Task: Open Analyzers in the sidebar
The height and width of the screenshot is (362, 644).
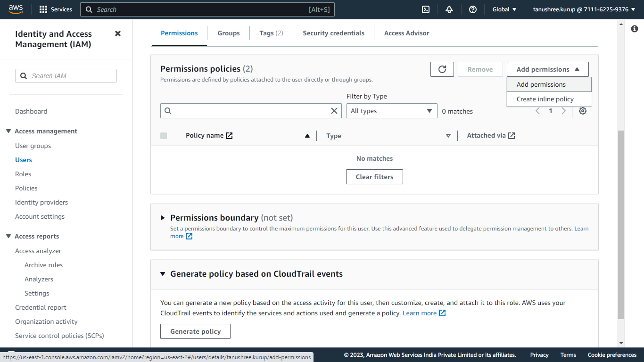Action: (39, 279)
